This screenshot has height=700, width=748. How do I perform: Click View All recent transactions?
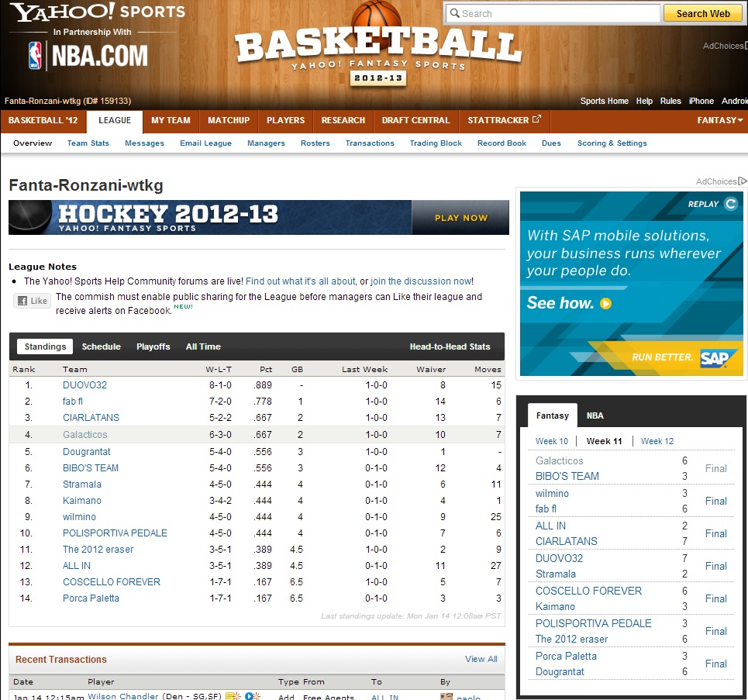(481, 659)
